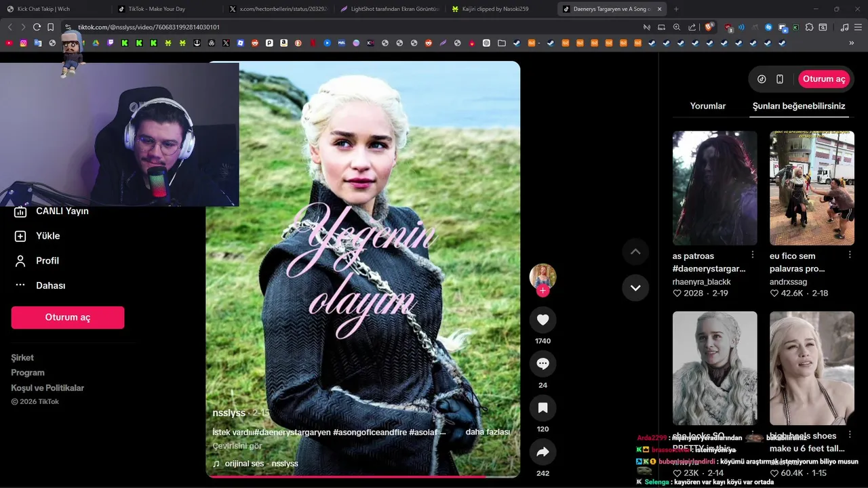Switch to TikTok - Make Your Day tab
This screenshot has width=868, height=488.
pyautogui.click(x=166, y=9)
